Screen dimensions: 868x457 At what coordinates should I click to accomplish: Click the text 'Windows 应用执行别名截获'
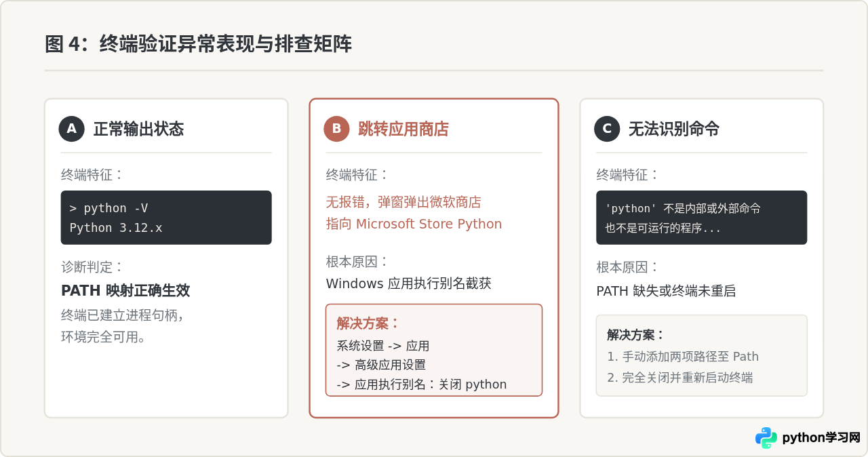[x=409, y=283]
